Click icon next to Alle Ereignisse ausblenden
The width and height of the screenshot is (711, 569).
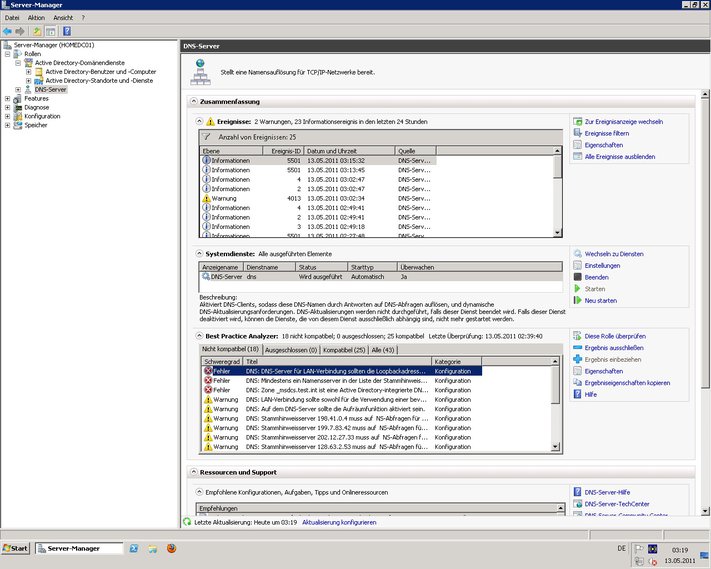(577, 156)
